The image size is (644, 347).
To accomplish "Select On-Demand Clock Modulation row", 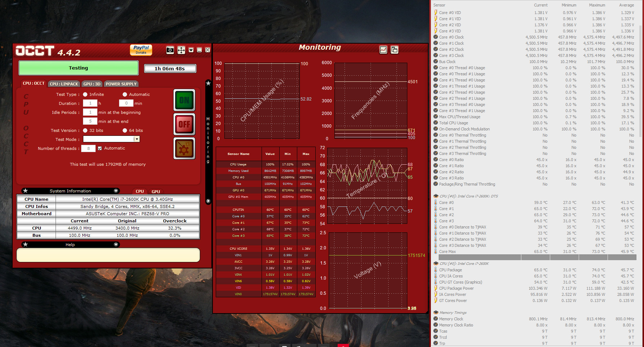I will click(534, 129).
